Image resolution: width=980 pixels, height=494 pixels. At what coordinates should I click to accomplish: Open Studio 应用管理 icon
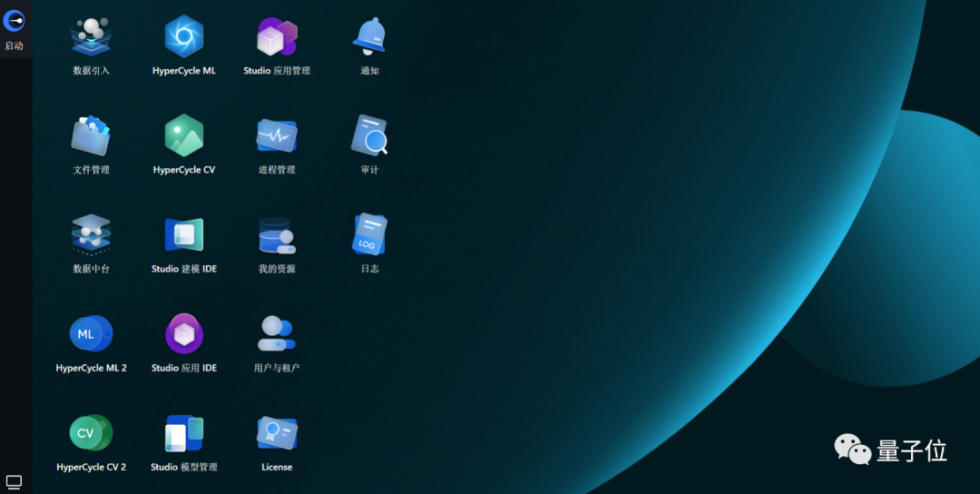[x=277, y=36]
